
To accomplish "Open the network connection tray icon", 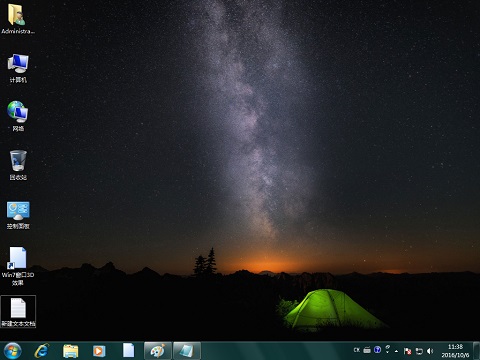I will [419, 351].
